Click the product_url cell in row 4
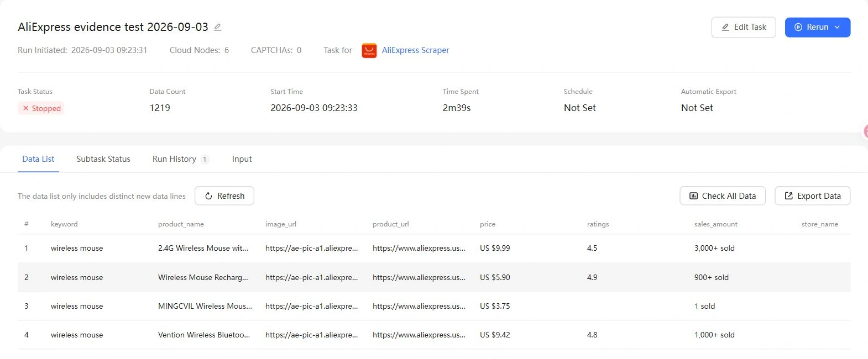 pyautogui.click(x=419, y=335)
